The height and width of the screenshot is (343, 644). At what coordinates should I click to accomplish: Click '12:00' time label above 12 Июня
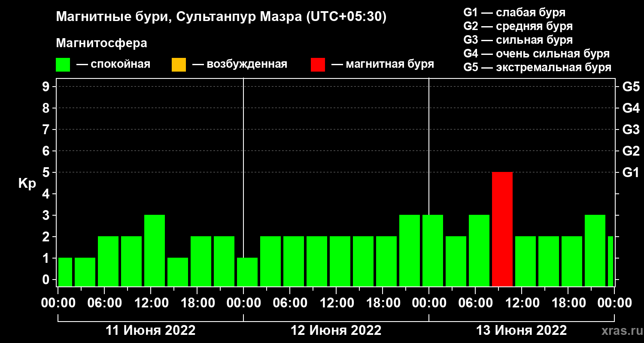point(336,303)
